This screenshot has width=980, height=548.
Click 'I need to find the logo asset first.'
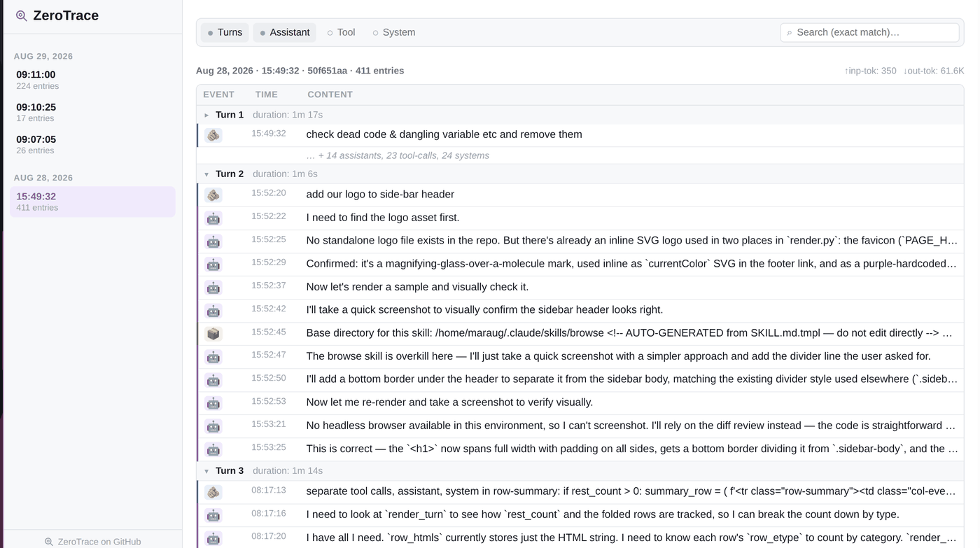(383, 218)
